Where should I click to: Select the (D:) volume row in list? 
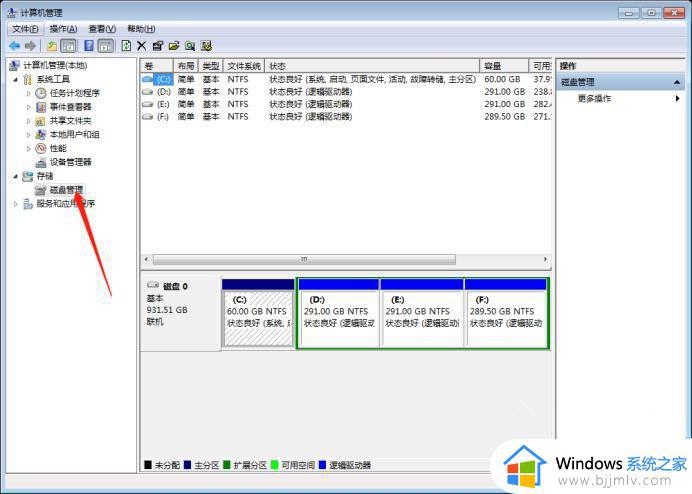point(346,92)
